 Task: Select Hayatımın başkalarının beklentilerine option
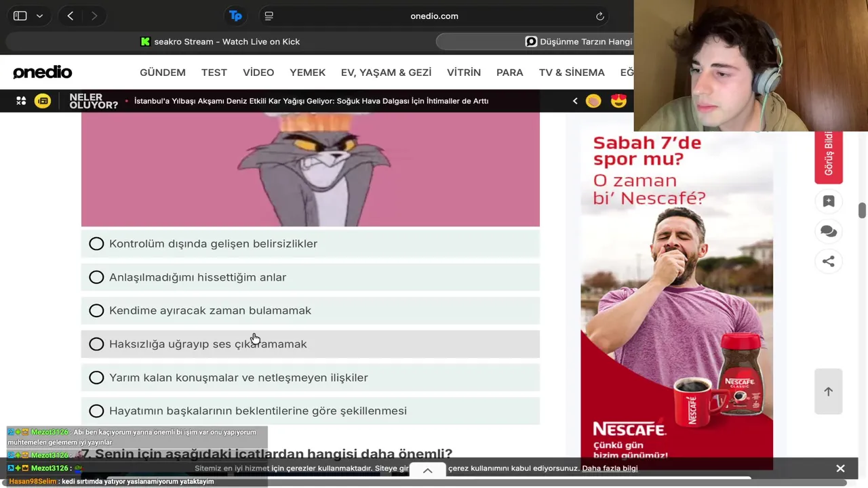311,411
